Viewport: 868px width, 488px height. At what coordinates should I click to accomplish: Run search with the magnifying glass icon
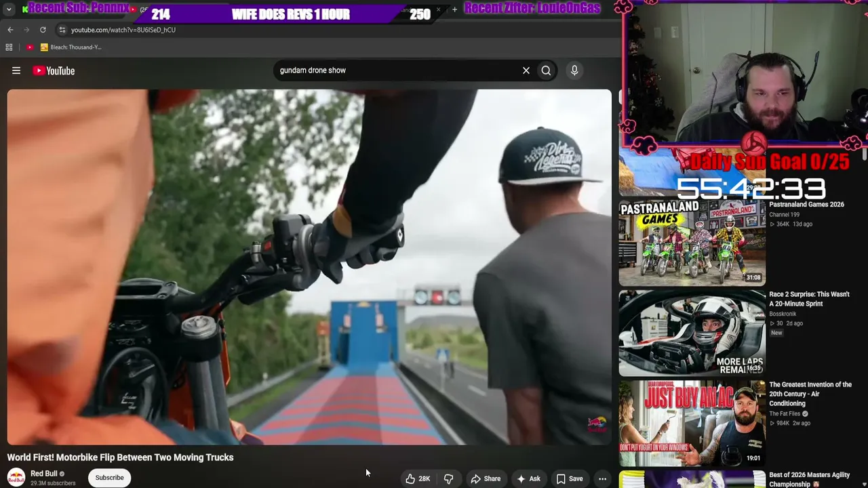point(546,70)
